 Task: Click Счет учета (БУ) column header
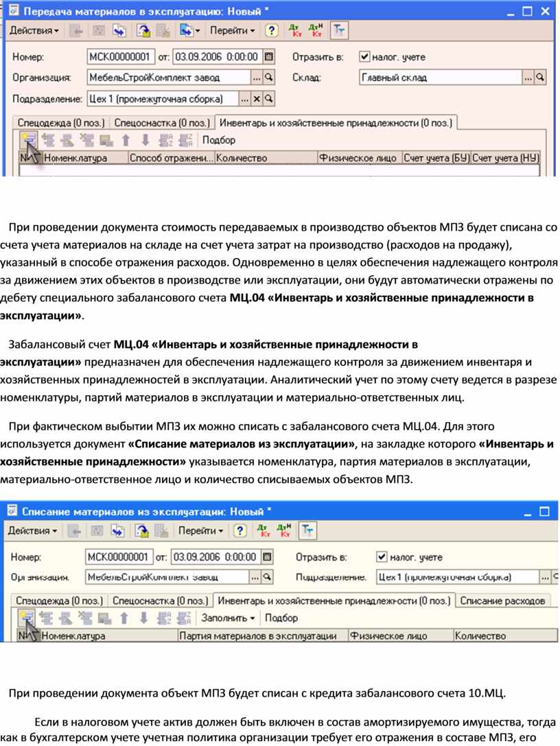point(436,158)
